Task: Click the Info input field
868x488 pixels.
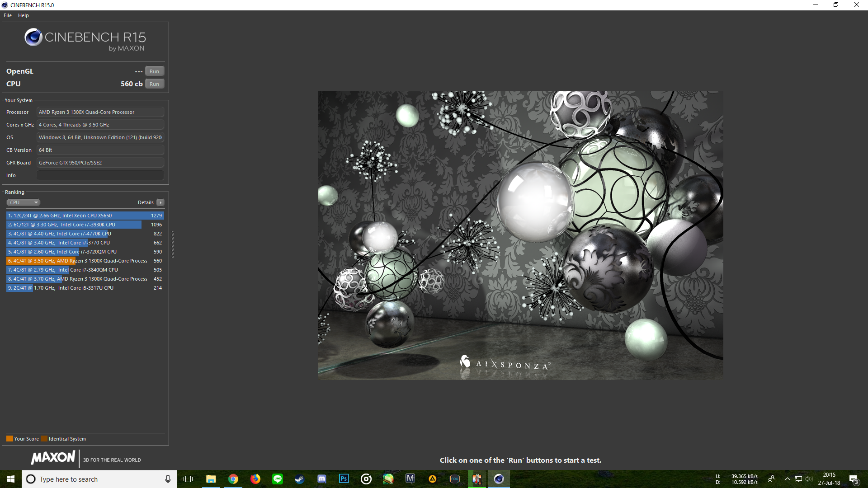Action: [100, 175]
